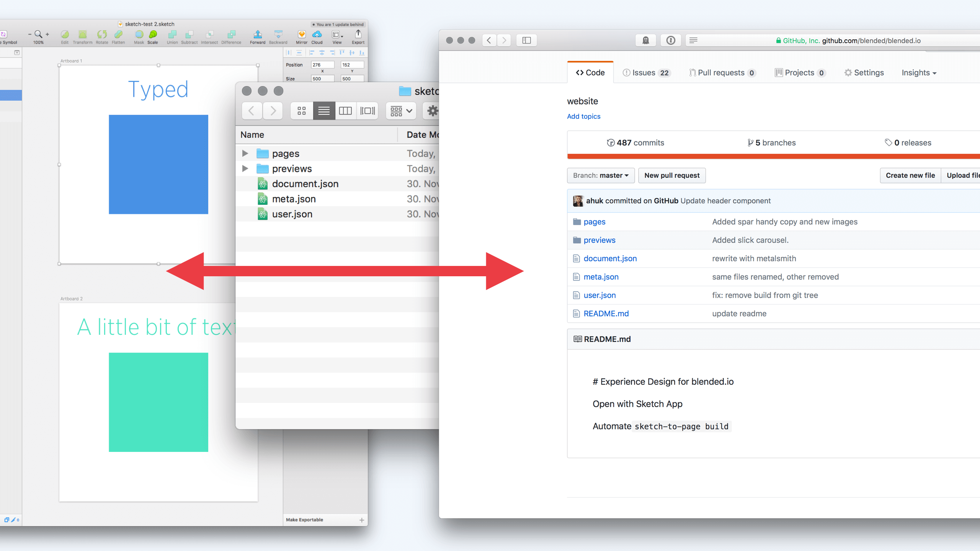Viewport: 980px width, 551px height.
Task: Switch Finder to icon grid view
Action: 301,111
